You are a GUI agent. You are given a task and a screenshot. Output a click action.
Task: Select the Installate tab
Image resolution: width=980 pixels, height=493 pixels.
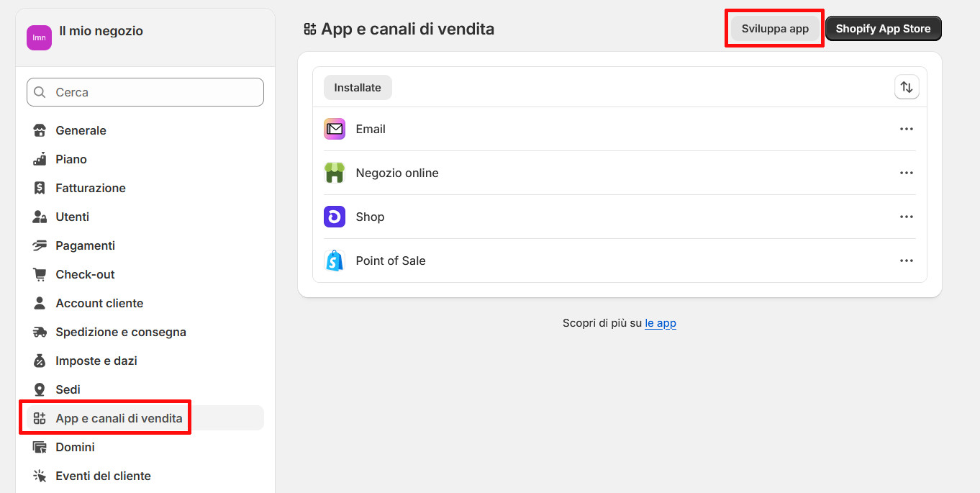[358, 87]
